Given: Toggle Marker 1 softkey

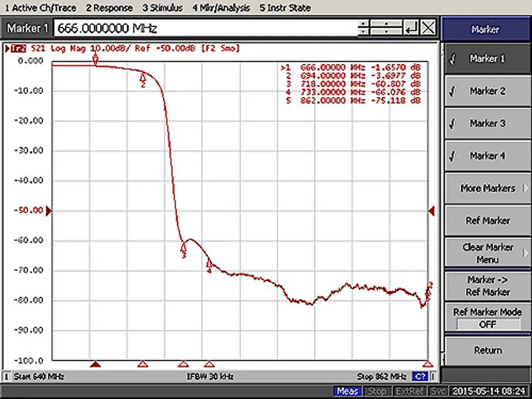Looking at the screenshot, I should click(487, 59).
